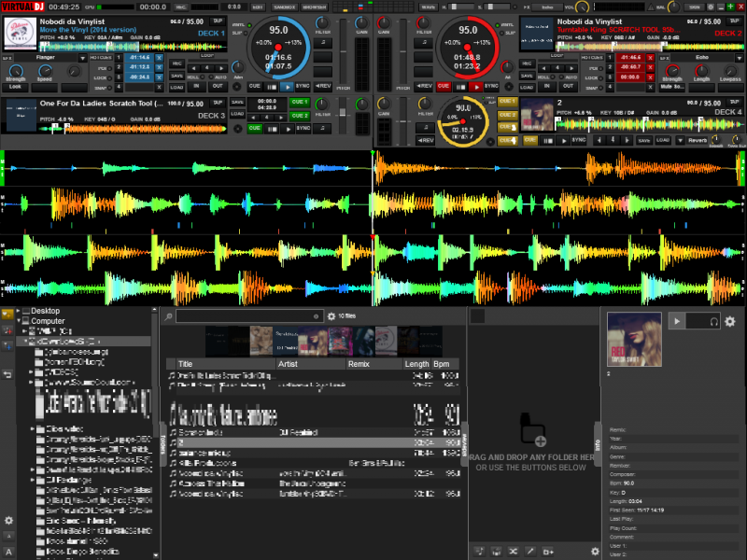
Task: Adjust Deck 1 Flanger Speed knob
Action: click(x=44, y=72)
